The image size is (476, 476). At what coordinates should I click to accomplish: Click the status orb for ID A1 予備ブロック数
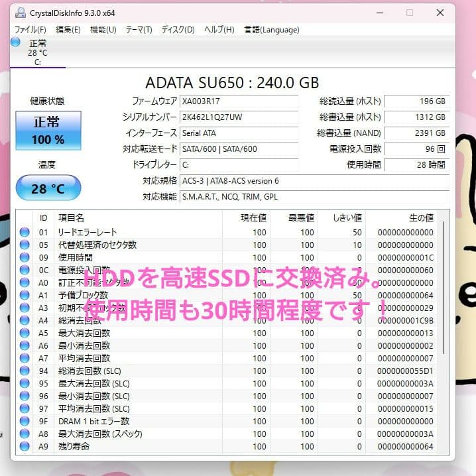pos(25,295)
